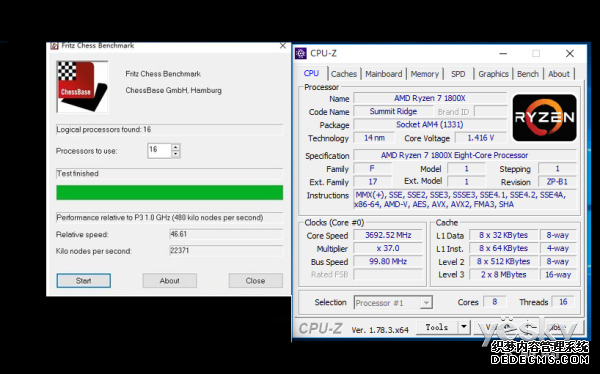Click the Relative speed value 46.61
This screenshot has width=600, height=374.
coord(226,234)
